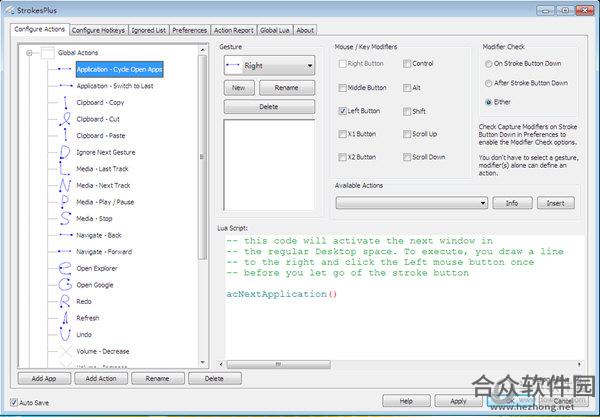Uncheck the Left Button modifier

click(x=342, y=111)
